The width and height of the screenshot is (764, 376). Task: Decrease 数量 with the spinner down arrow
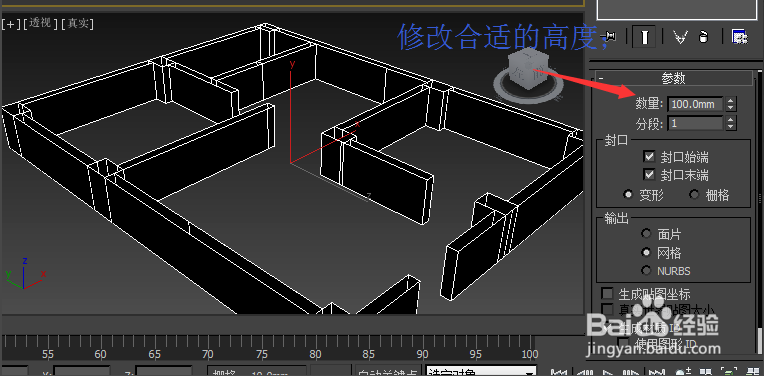coord(730,107)
